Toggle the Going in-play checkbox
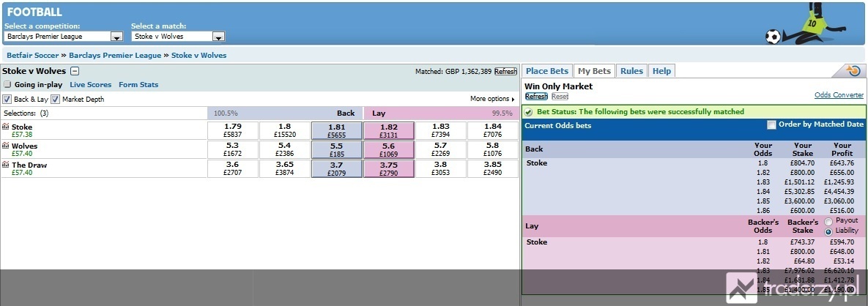Image resolution: width=868 pixels, height=306 pixels. click(x=7, y=85)
